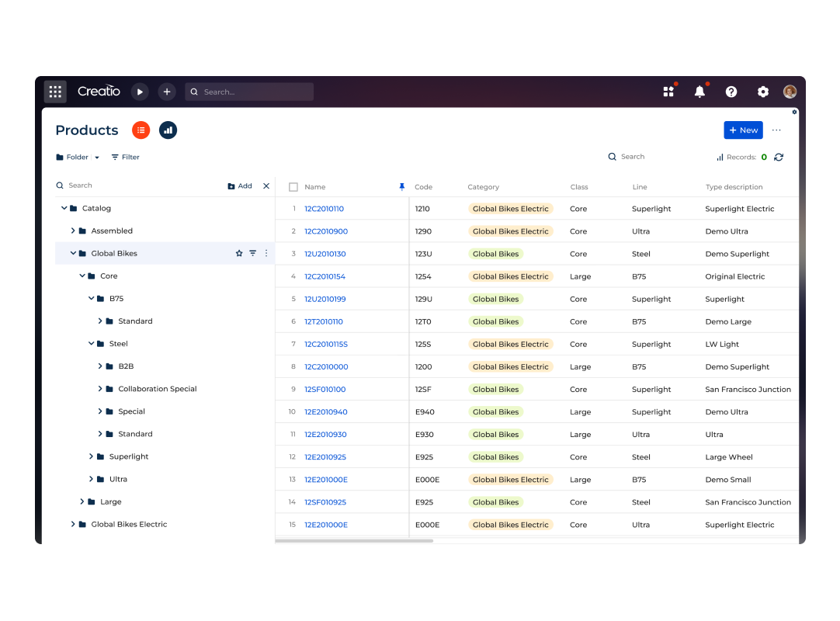Click the Records summary chart icon

[x=720, y=157]
